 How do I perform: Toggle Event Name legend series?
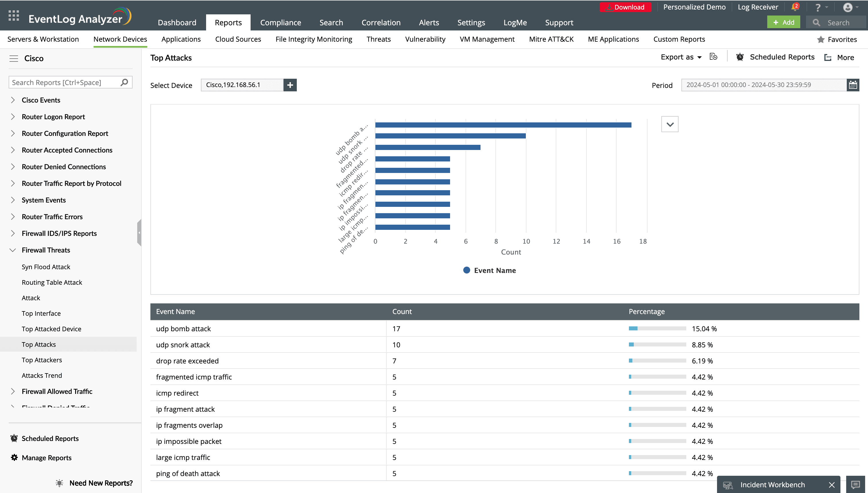pyautogui.click(x=489, y=270)
